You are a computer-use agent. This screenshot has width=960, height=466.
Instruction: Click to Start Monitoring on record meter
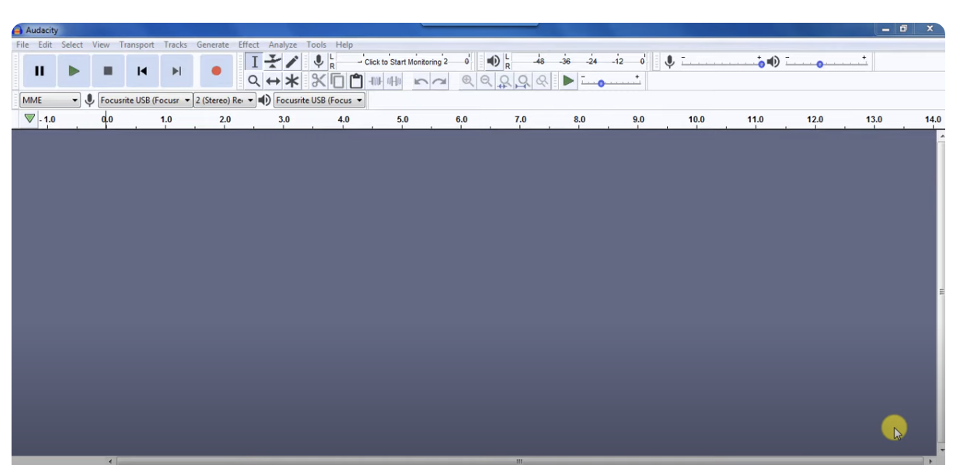[x=405, y=62]
